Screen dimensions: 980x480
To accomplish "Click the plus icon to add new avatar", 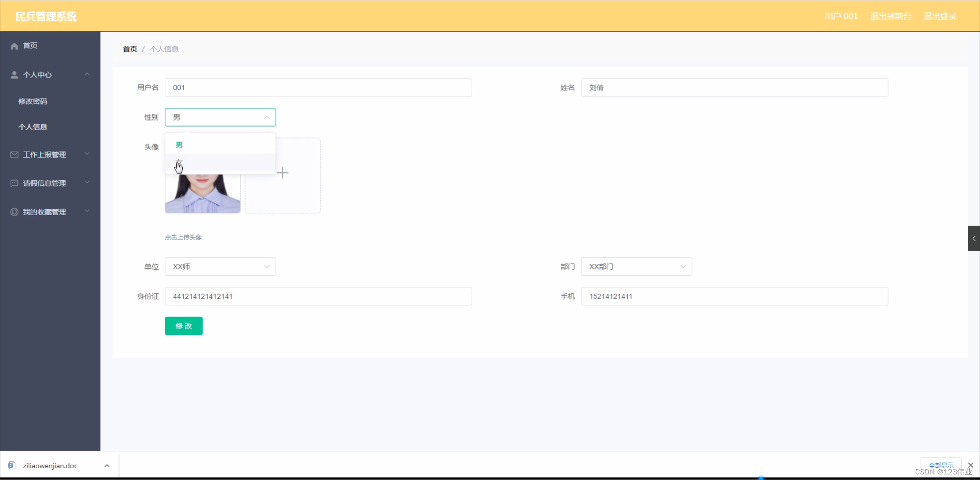I will [282, 173].
